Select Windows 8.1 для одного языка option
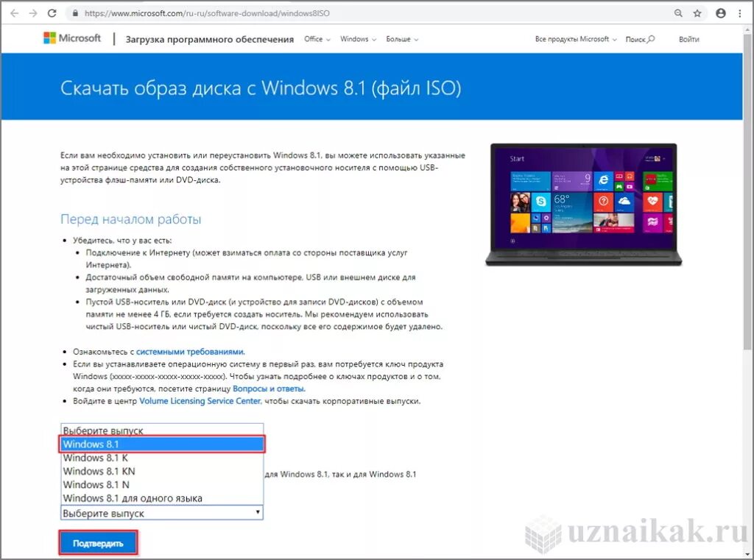754x560 pixels. point(162,498)
